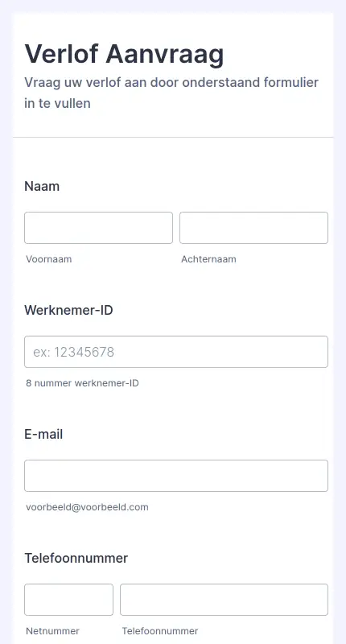Select the '8 nummer werknemer-ID' hint text
This screenshot has width=346, height=644.
[82, 383]
